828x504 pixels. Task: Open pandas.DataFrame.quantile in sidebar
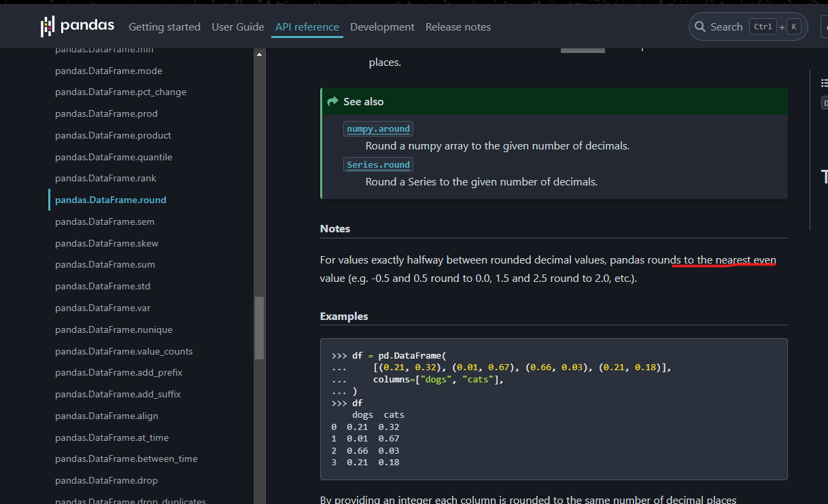pos(114,157)
